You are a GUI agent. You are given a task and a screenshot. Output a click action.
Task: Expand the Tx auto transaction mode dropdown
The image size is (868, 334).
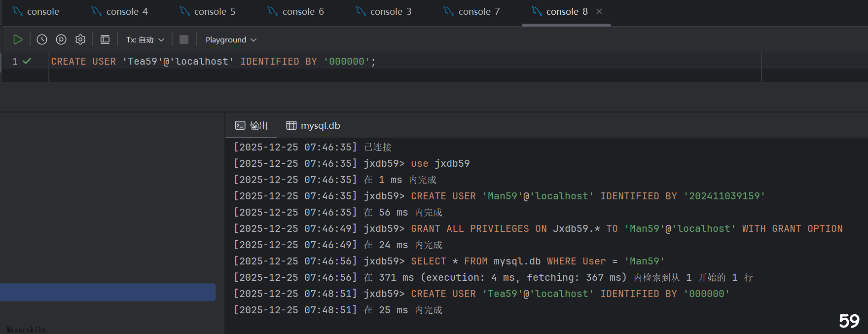coord(145,39)
